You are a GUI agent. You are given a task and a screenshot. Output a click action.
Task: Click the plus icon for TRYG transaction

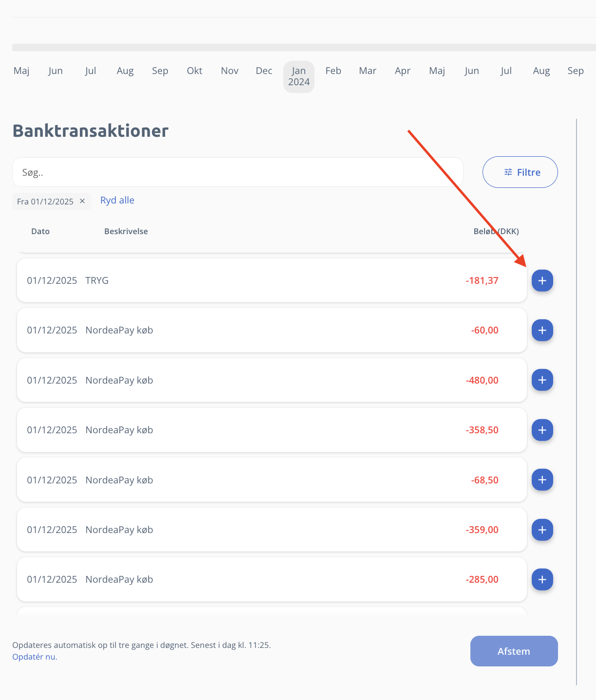click(x=542, y=281)
